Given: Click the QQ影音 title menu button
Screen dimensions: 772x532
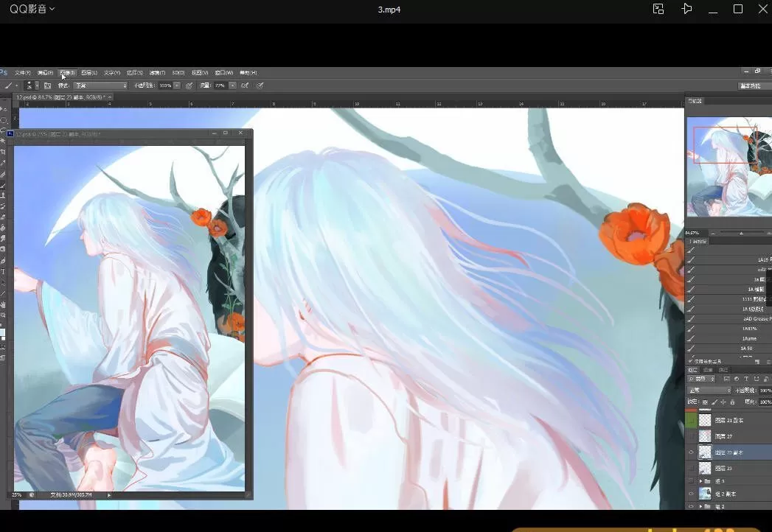Looking at the screenshot, I should pyautogui.click(x=32, y=9).
